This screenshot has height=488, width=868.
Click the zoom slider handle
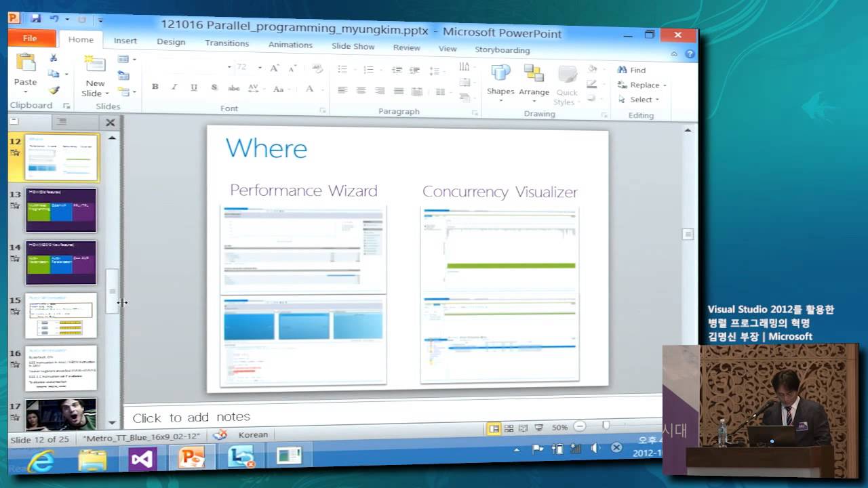(606, 425)
